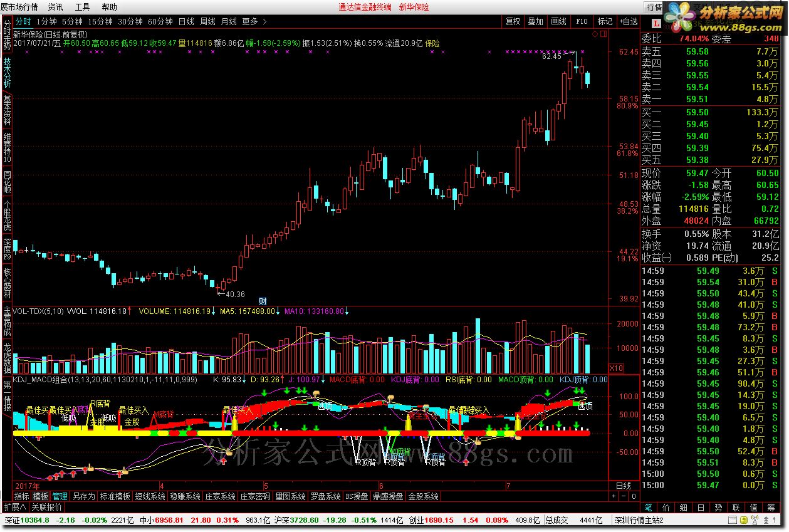Click the 复权 button

(x=513, y=21)
